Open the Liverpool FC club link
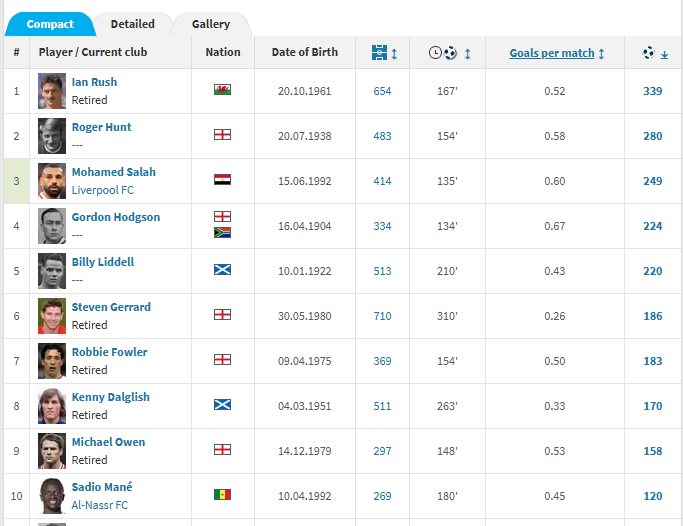Viewport: 683px width, 526px height. tap(102, 190)
